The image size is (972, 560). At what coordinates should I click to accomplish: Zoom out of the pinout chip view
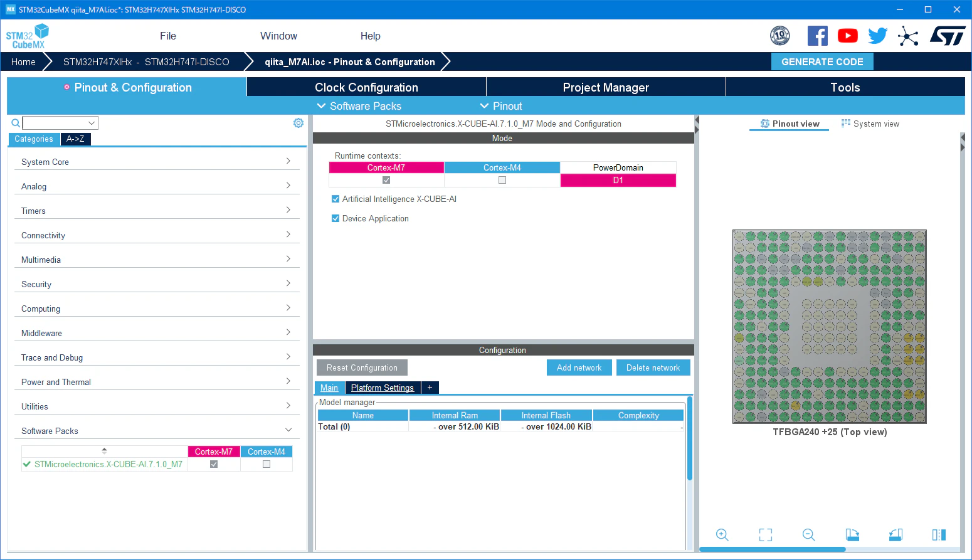pyautogui.click(x=809, y=535)
